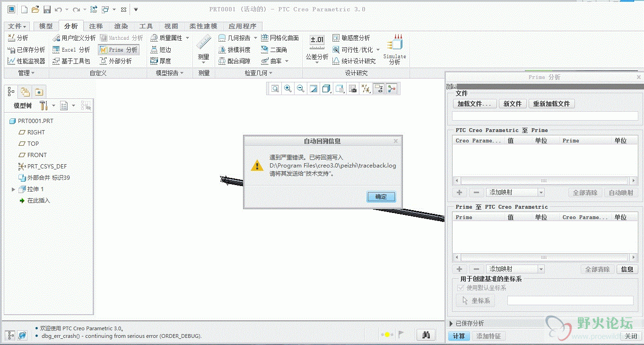Open 管理 group dropdown

click(26, 73)
